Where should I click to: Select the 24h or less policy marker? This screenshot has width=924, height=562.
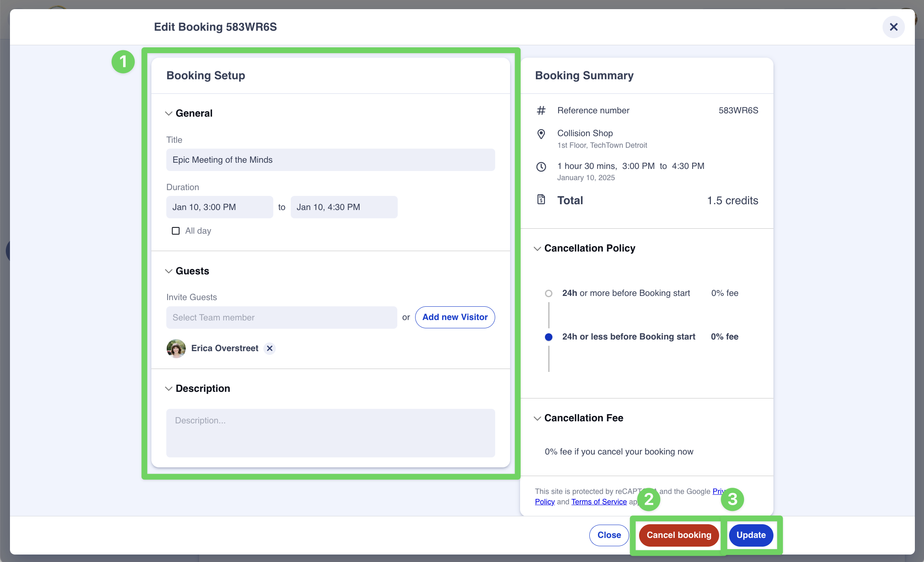pos(548,337)
